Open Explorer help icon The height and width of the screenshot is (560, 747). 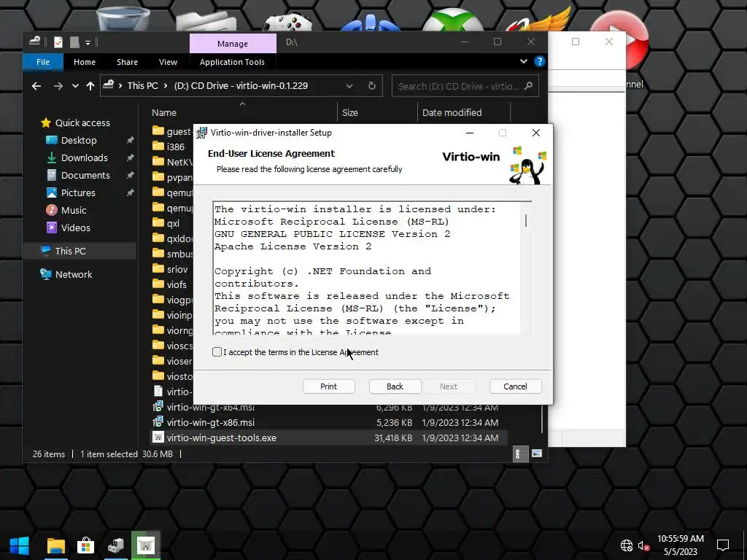pos(539,61)
